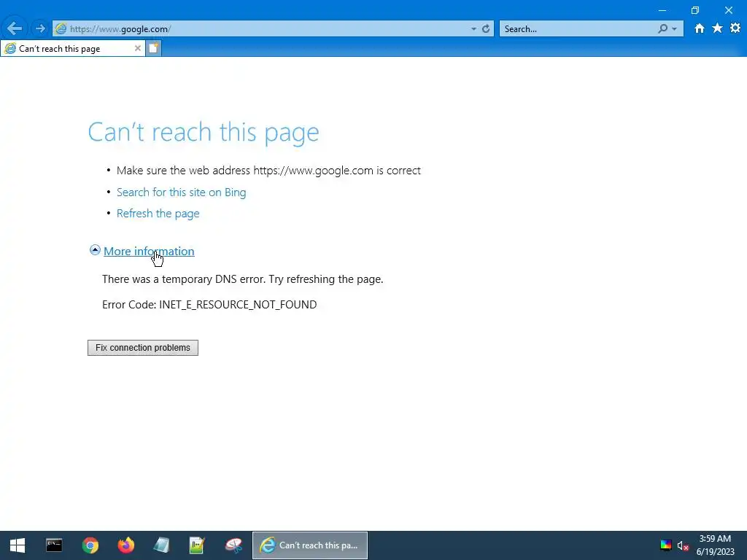Viewport: 747px width, 560px height.
Task: Click the "temporary DNS error" message text
Action: [x=242, y=279]
